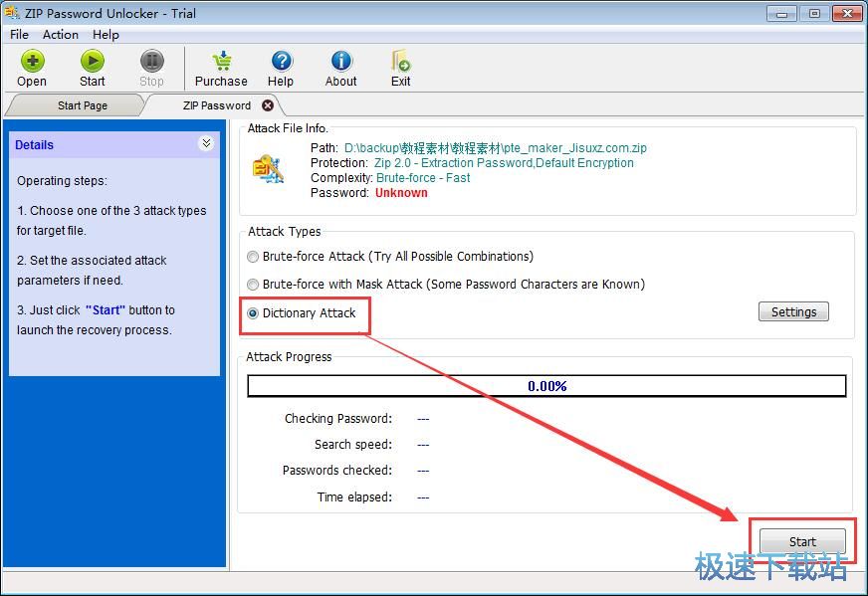Click the "Start" bold text in step 3
The height and width of the screenshot is (596, 868).
tap(106, 309)
